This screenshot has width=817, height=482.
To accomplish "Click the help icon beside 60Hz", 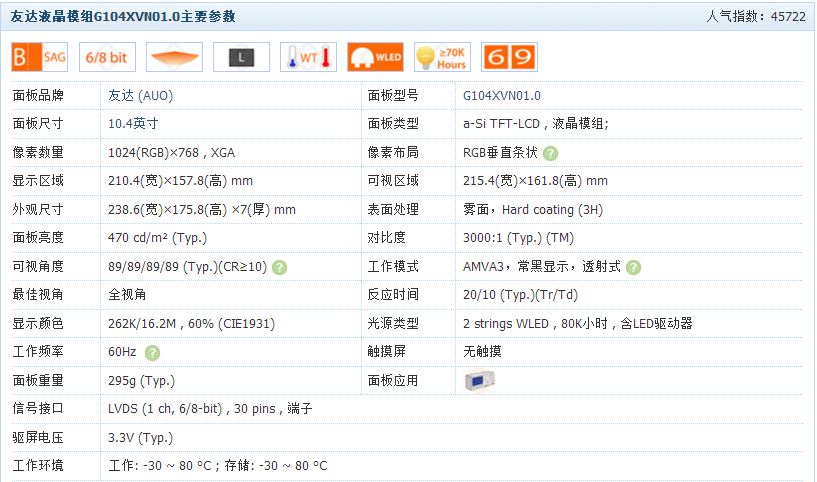I will 152,352.
